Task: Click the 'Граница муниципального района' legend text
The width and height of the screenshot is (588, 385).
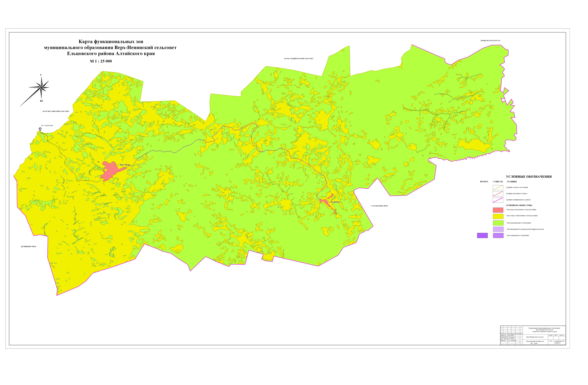Action: (x=518, y=200)
